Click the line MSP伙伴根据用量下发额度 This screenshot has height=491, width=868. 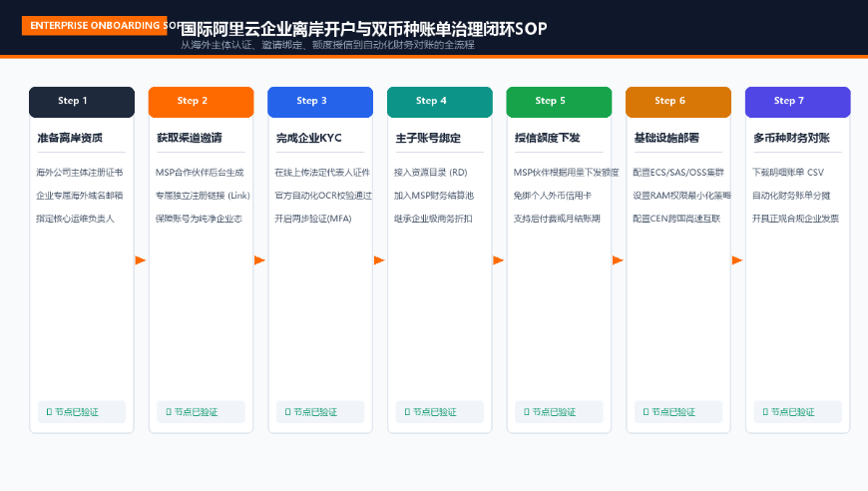click(567, 173)
